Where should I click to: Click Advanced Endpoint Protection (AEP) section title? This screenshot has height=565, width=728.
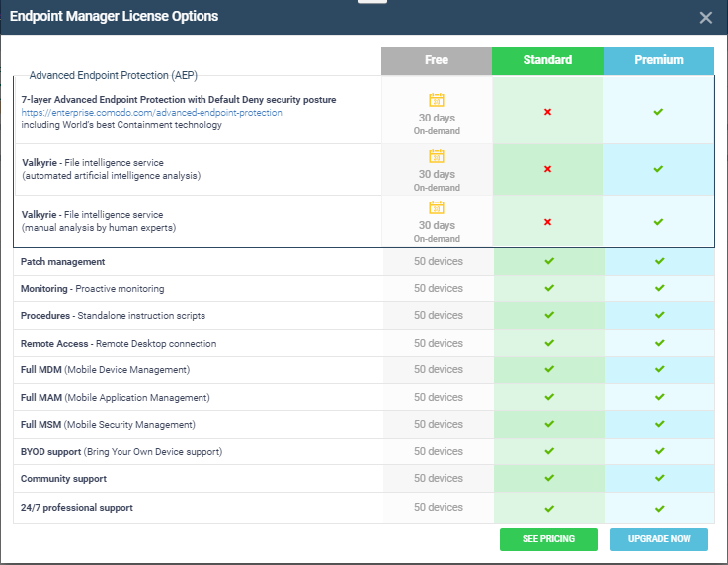coord(114,76)
